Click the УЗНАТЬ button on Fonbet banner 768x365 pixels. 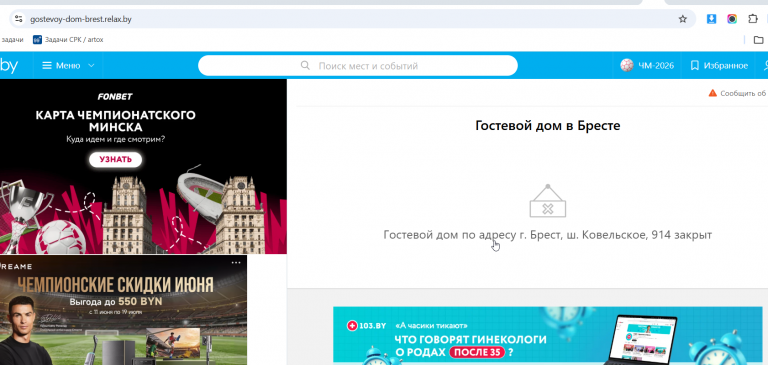click(116, 159)
